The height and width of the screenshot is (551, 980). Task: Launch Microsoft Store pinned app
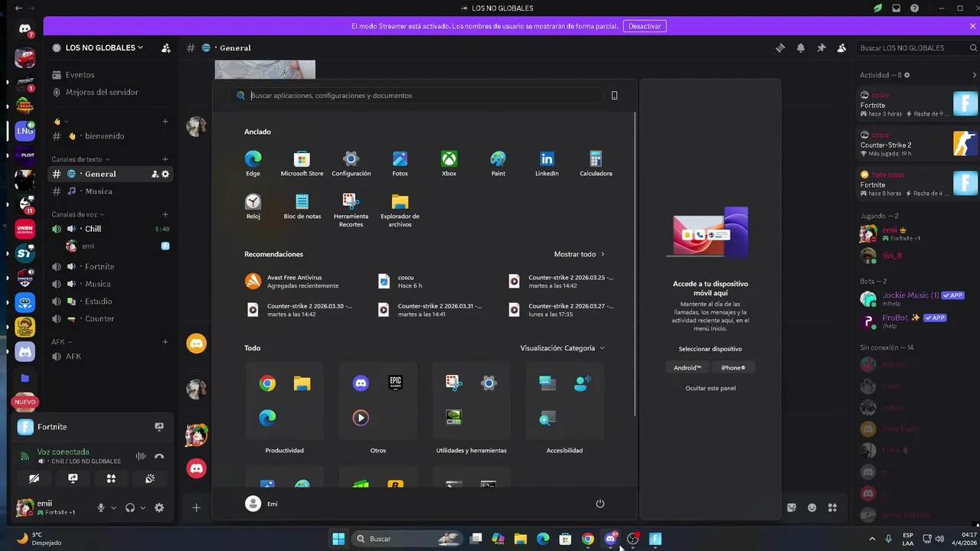(x=302, y=163)
